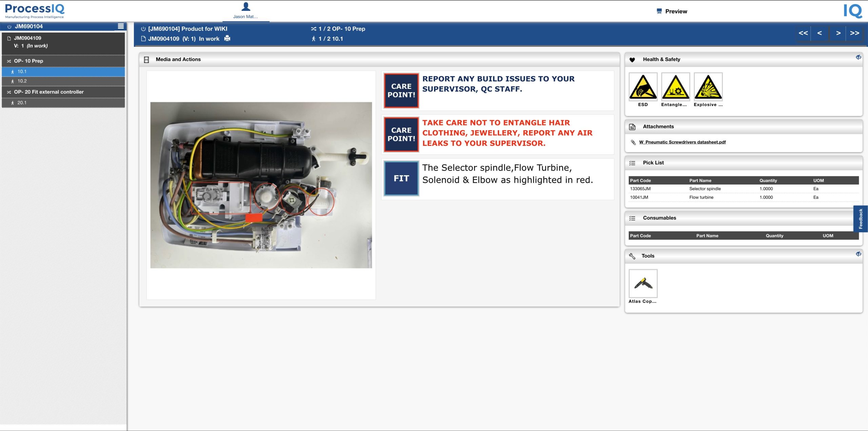Click the IQ logo in the top right
The width and height of the screenshot is (868, 431).
click(853, 11)
